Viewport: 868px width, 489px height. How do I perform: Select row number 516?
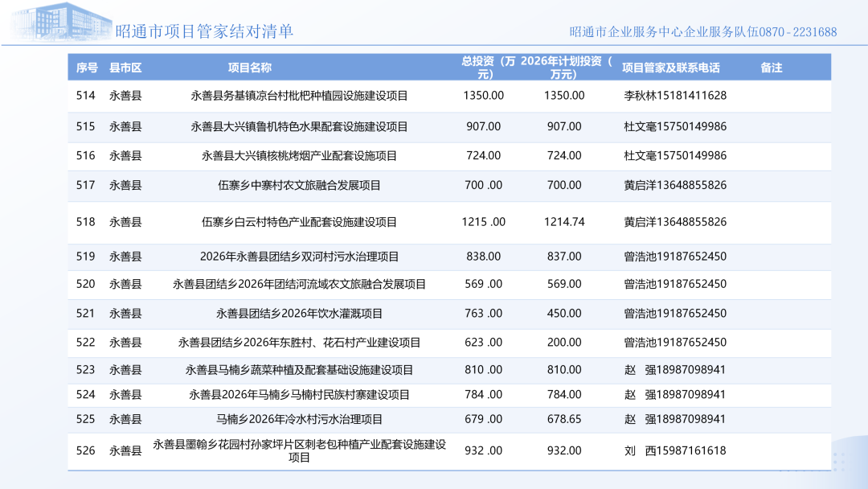86,155
